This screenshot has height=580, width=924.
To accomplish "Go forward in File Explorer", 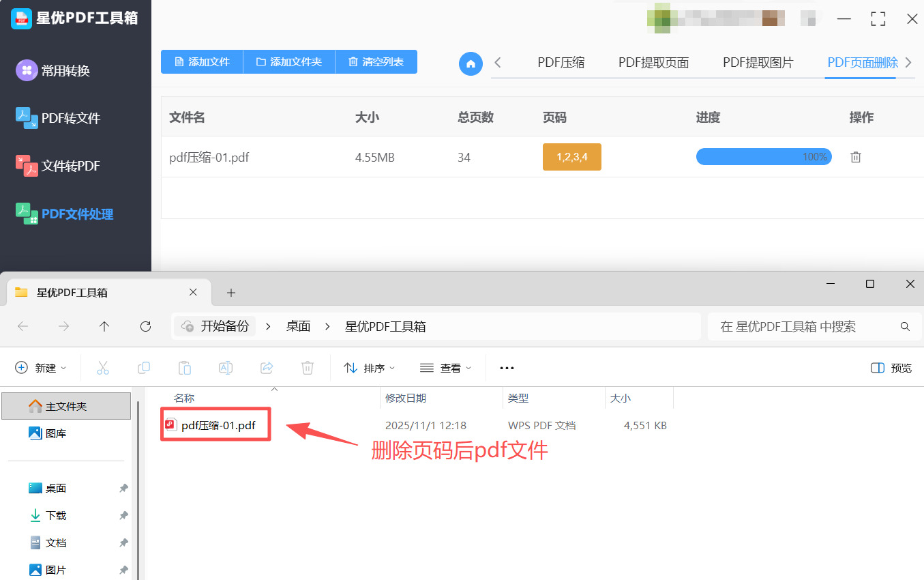I will [x=63, y=326].
